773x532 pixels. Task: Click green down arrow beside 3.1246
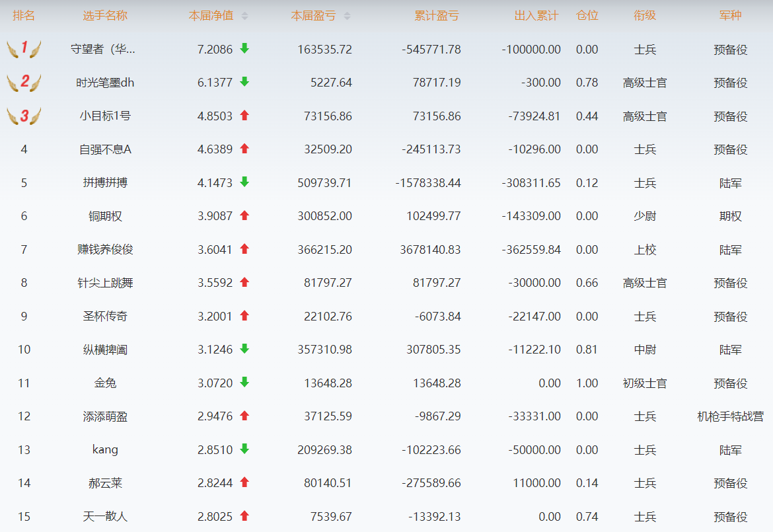pos(244,348)
